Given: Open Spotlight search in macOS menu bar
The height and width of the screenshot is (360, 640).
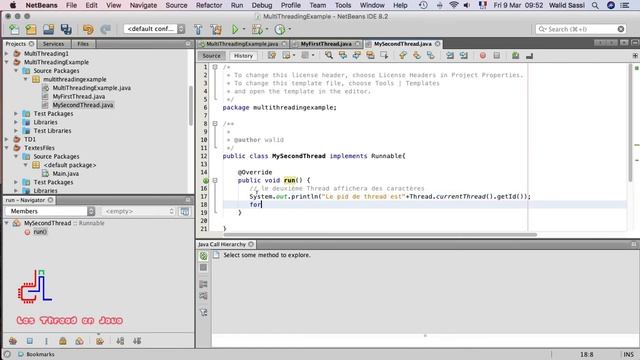Looking at the screenshot, I should tap(595, 5).
